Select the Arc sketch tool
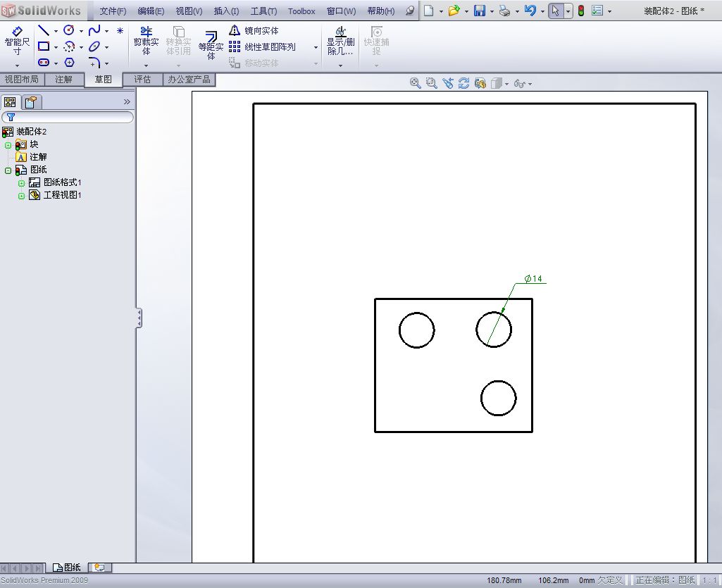The width and height of the screenshot is (722, 588). (69, 46)
